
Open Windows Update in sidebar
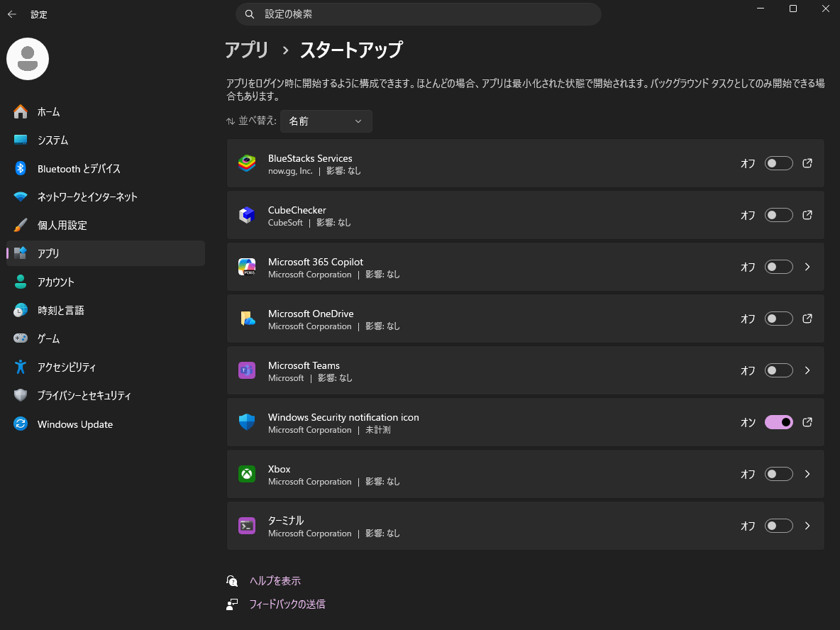[x=74, y=424]
